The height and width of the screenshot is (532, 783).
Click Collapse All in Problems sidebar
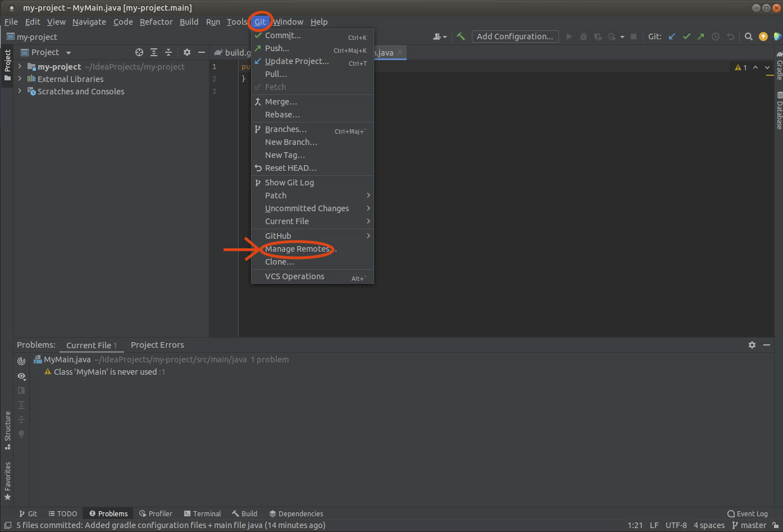click(21, 420)
